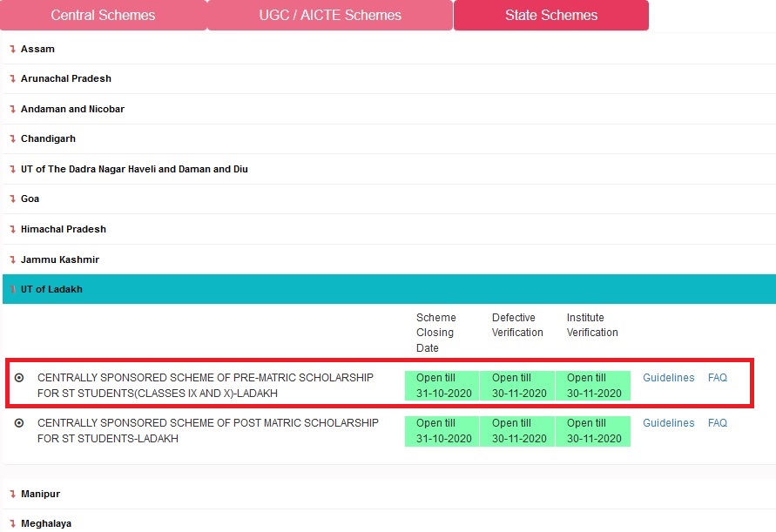This screenshot has width=776, height=532.
Task: Click Pre-Matric scheme closing date 31-10-2020 cell
Action: 442,386
